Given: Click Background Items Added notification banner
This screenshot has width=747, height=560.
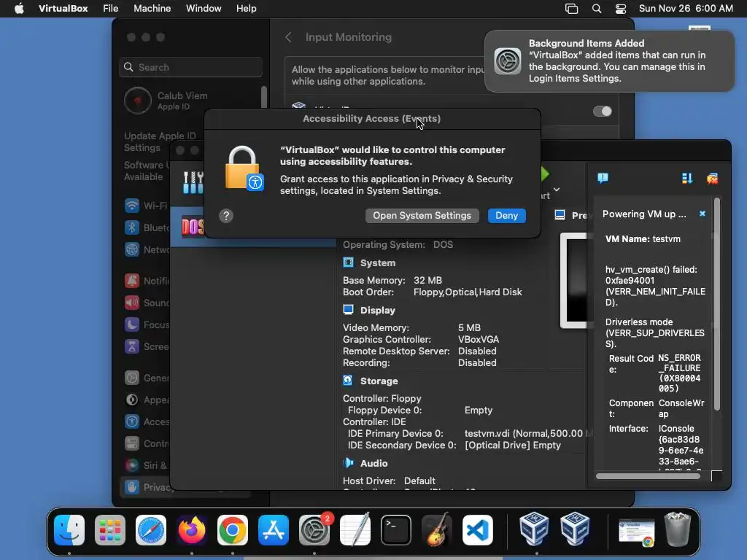Looking at the screenshot, I should (x=609, y=61).
